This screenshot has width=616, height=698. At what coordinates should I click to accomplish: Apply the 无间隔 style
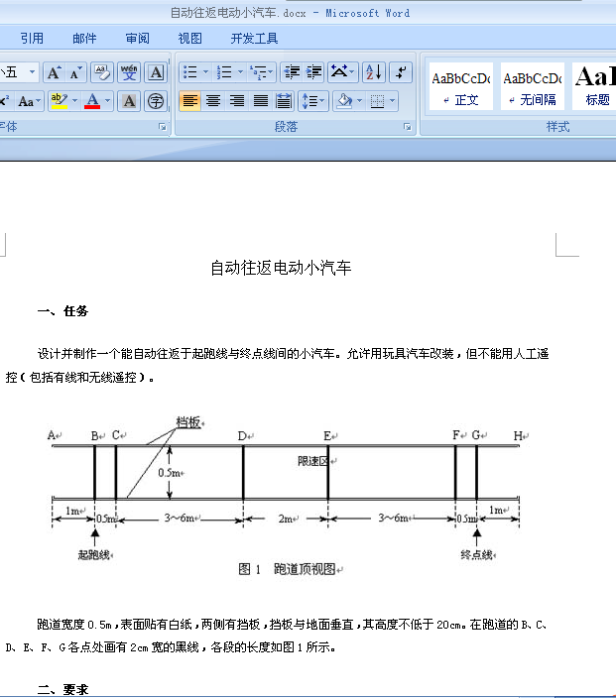click(x=533, y=86)
